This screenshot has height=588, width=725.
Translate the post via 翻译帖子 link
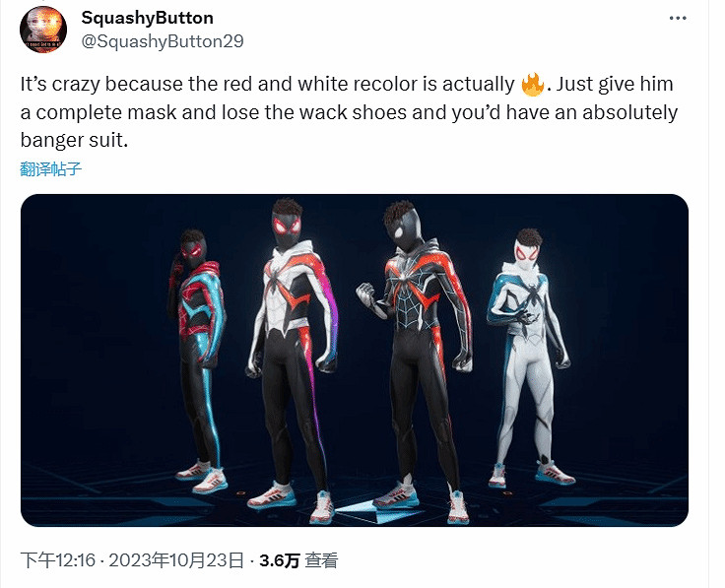coord(51,168)
